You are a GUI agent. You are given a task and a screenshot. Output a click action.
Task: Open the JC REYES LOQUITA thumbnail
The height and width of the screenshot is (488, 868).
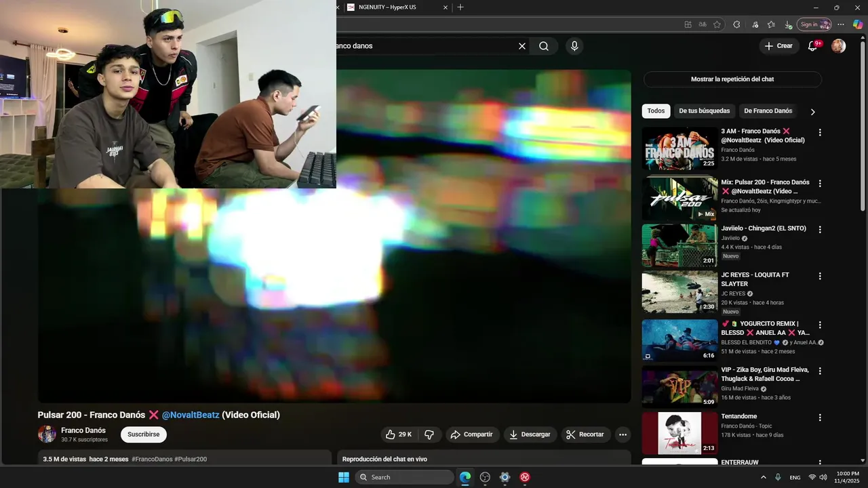pos(679,292)
